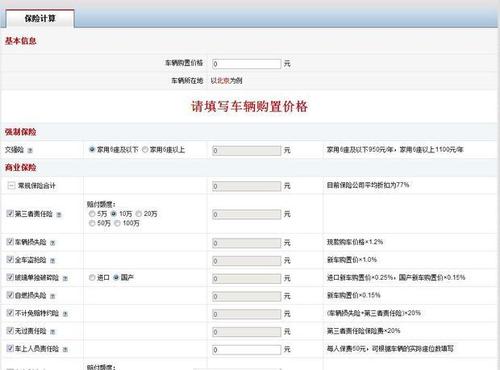Click the 请填写车辆购置价格 prompt text
Image resolution: width=500 pixels, height=370 pixels.
pos(249,106)
